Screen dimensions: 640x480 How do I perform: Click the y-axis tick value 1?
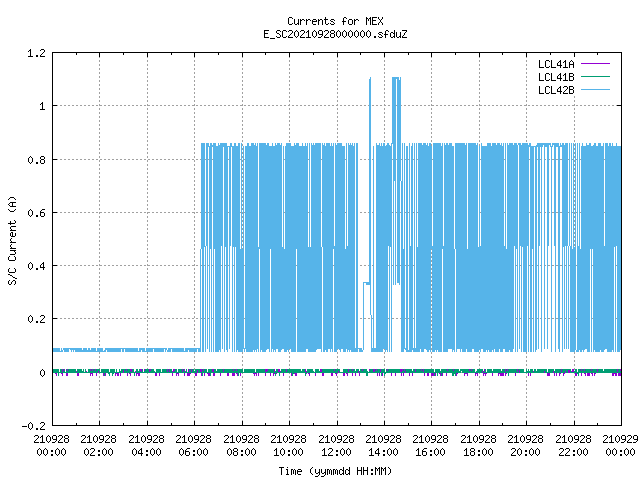42,106
